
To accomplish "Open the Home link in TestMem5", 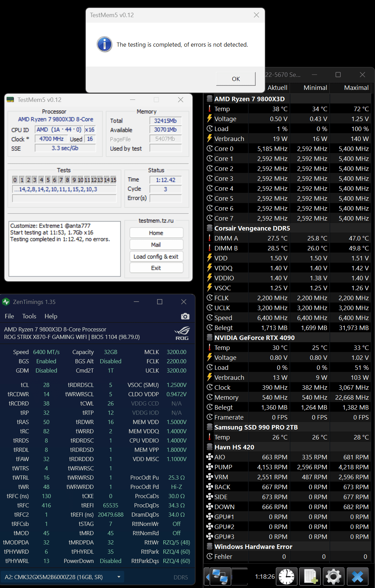I will pos(156,233).
